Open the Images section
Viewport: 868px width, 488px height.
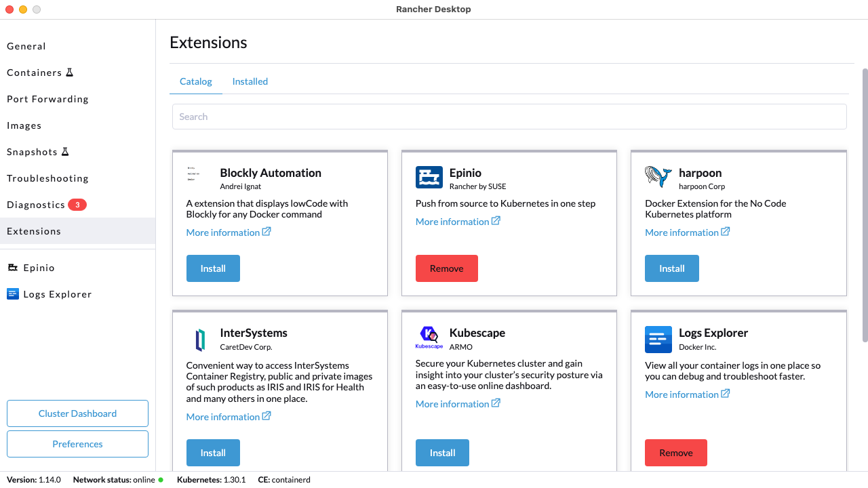[x=77, y=125]
